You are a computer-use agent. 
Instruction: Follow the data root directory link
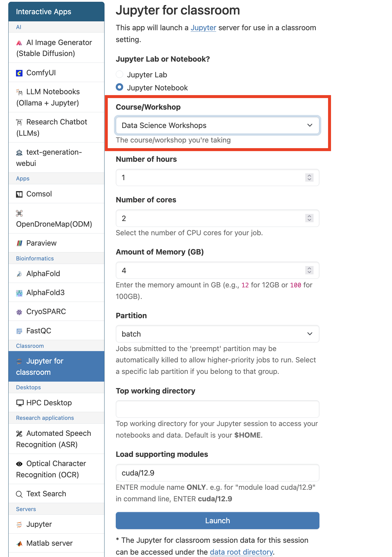point(241,552)
